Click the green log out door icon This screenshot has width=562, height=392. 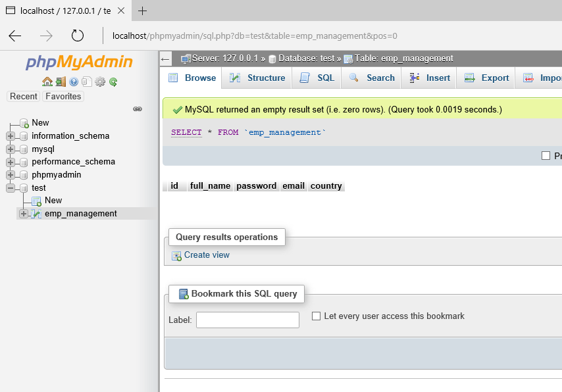[x=61, y=82]
